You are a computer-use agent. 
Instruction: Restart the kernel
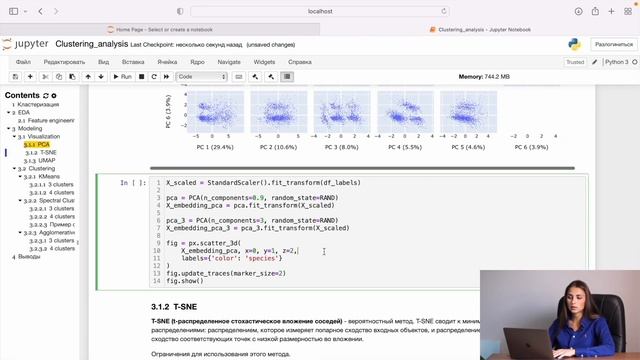tap(154, 77)
